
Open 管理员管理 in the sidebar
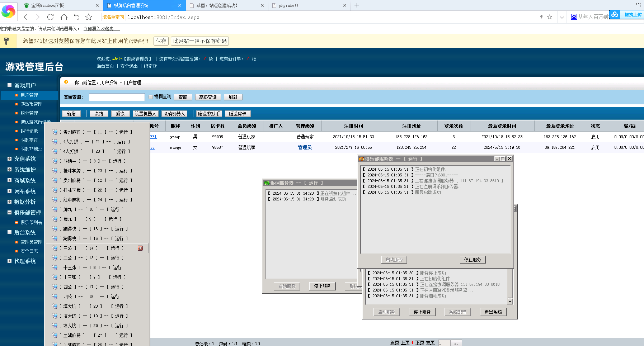click(x=31, y=242)
